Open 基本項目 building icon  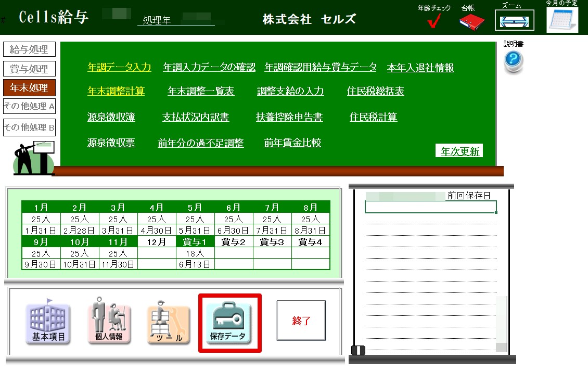[48, 324]
